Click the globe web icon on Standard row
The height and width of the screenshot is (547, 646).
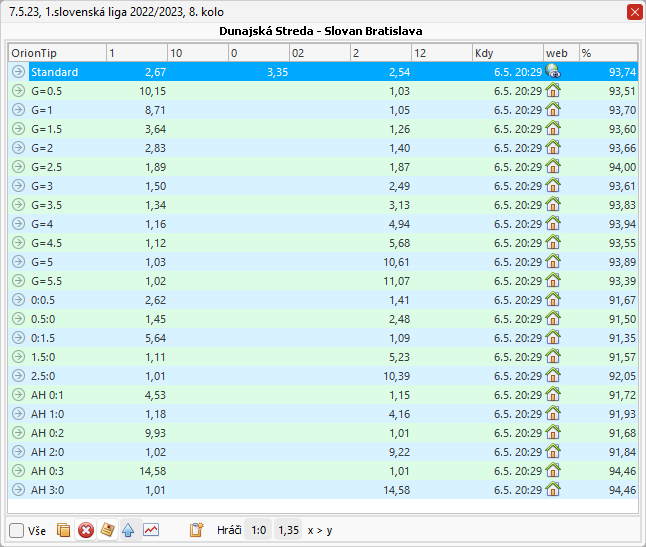click(553, 71)
